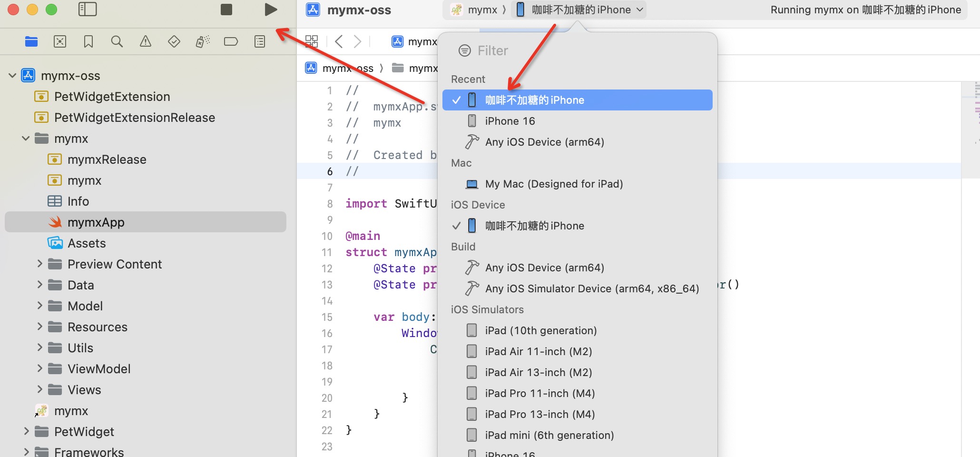Expand the PetWidget folder
The image size is (980, 457).
point(27,431)
